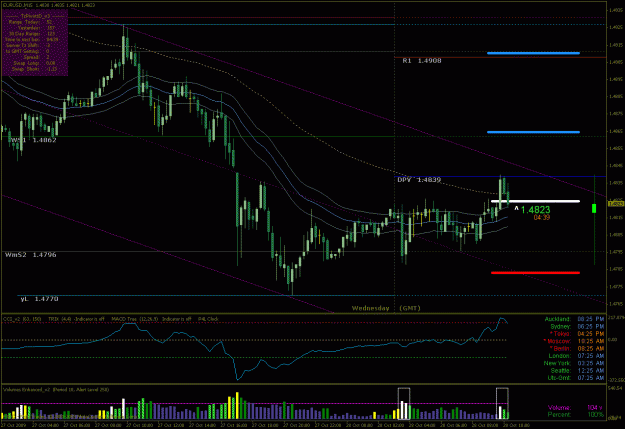Viewport: 625px width, 429px height.
Task: Select the green 1.4823 current price readout
Action: tap(535, 210)
